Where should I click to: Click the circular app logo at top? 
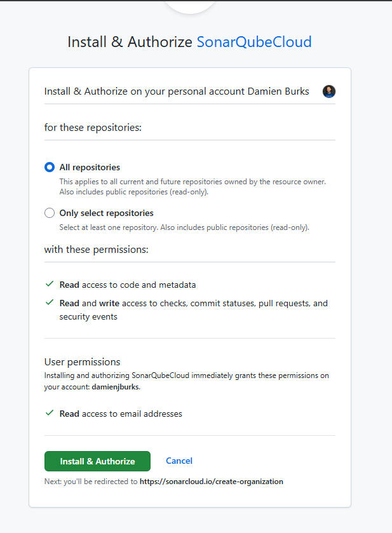coord(190,5)
